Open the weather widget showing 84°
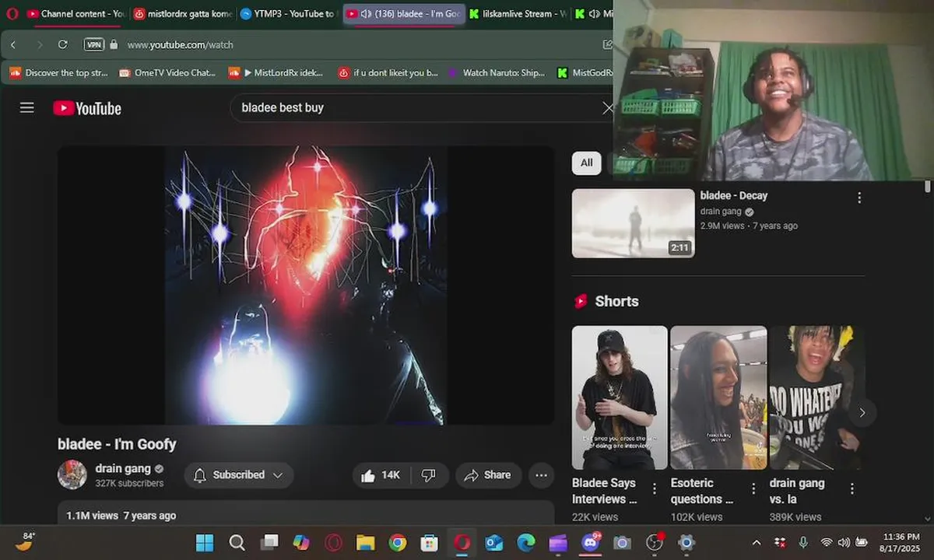 point(24,542)
